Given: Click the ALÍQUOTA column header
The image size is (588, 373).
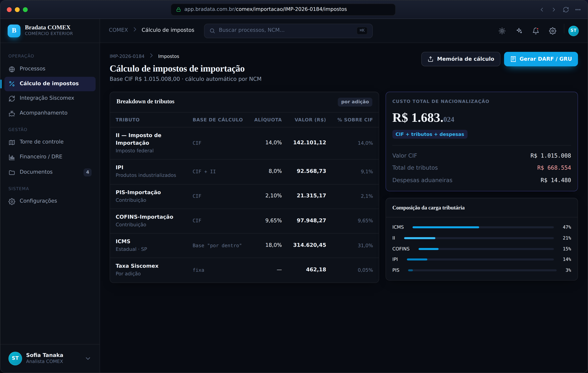Looking at the screenshot, I should tap(268, 120).
